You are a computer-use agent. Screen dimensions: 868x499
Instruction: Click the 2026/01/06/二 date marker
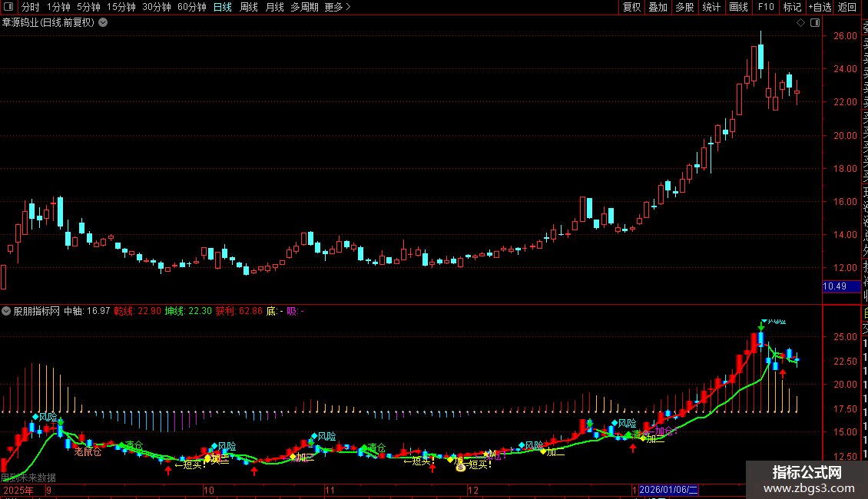[x=668, y=490]
